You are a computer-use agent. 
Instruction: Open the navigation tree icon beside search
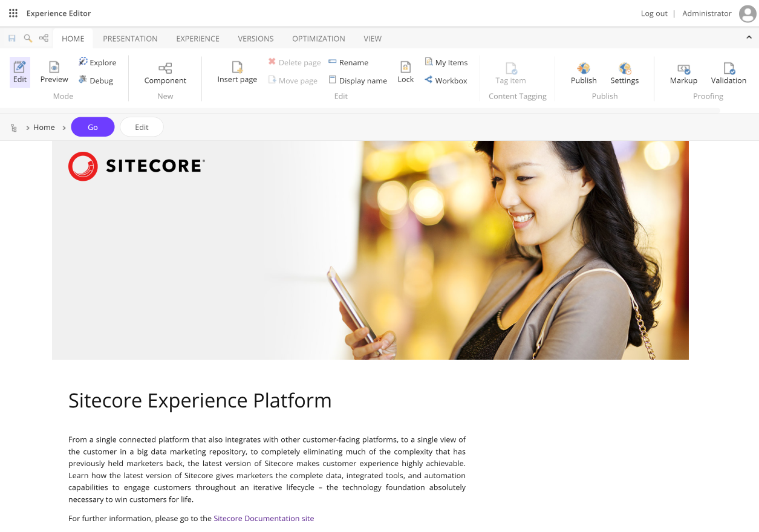tap(44, 38)
